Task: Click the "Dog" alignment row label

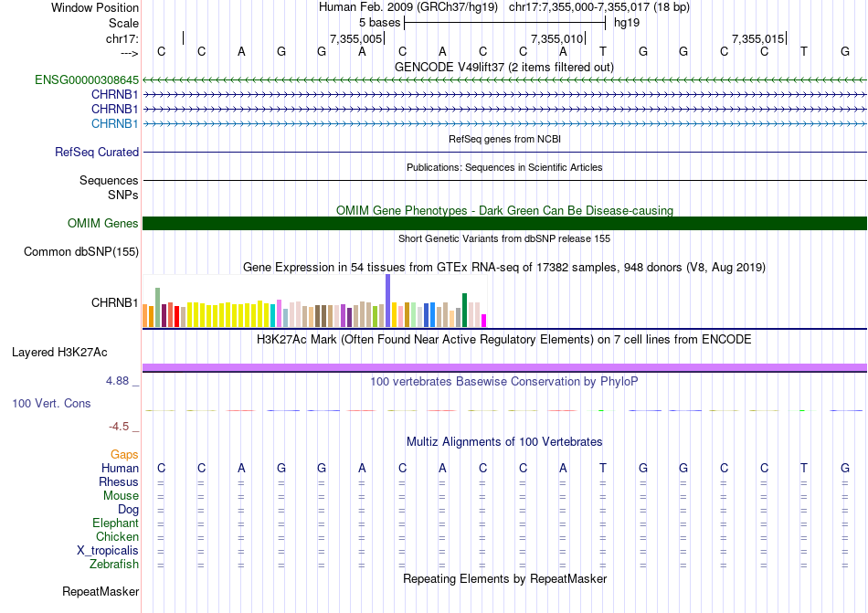Action: pos(128,510)
